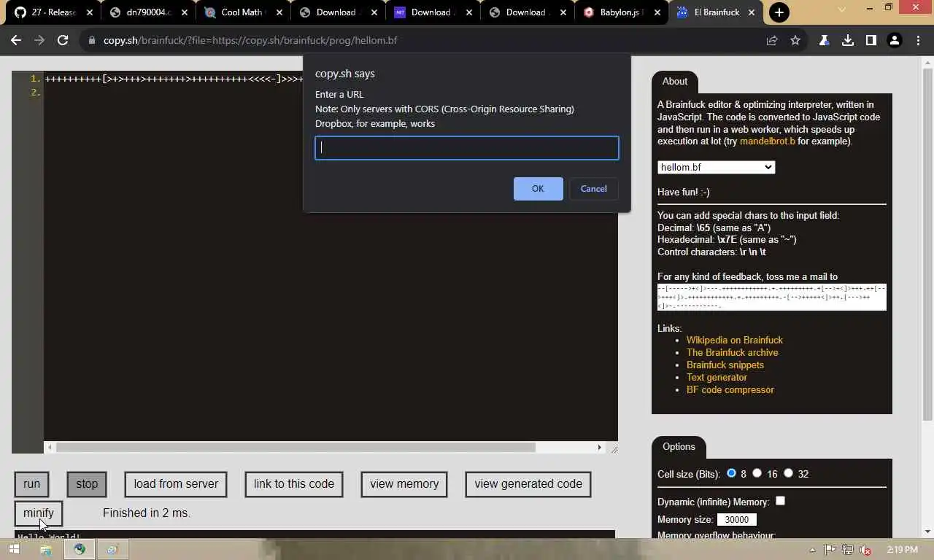The width and height of the screenshot is (934, 560).
Task: Click the Chrome taskbar icon
Action: tap(79, 550)
